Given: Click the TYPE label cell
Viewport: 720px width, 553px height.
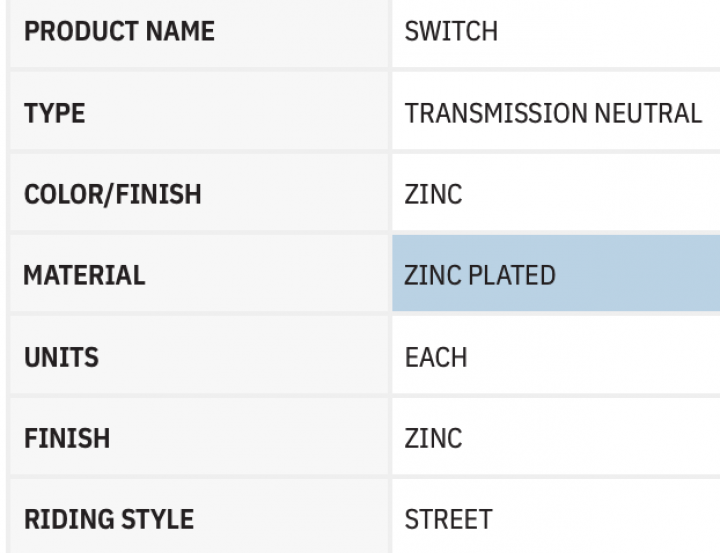Looking at the screenshot, I should point(199,111).
